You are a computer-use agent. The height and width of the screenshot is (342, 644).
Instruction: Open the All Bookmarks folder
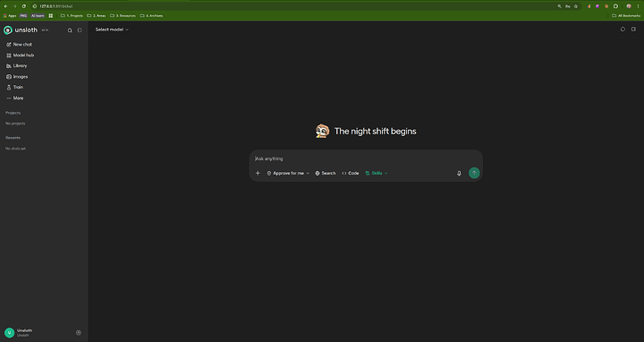click(626, 15)
